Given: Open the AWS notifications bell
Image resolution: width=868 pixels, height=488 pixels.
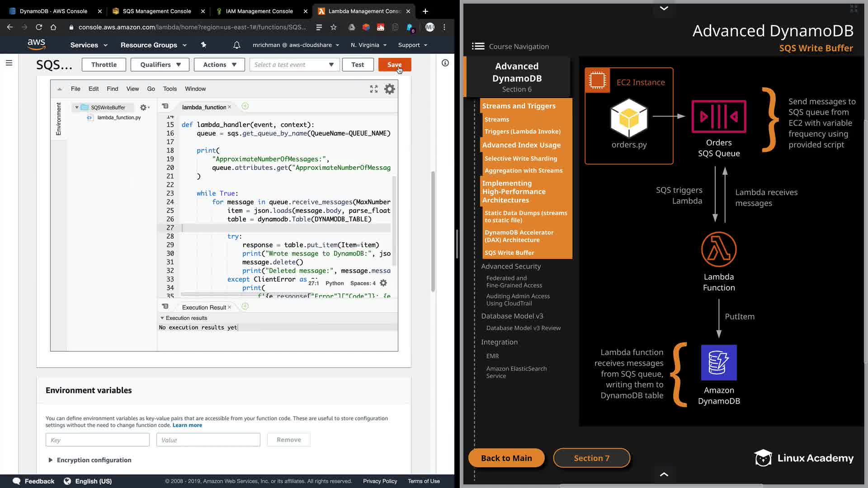Looking at the screenshot, I should click(x=236, y=45).
